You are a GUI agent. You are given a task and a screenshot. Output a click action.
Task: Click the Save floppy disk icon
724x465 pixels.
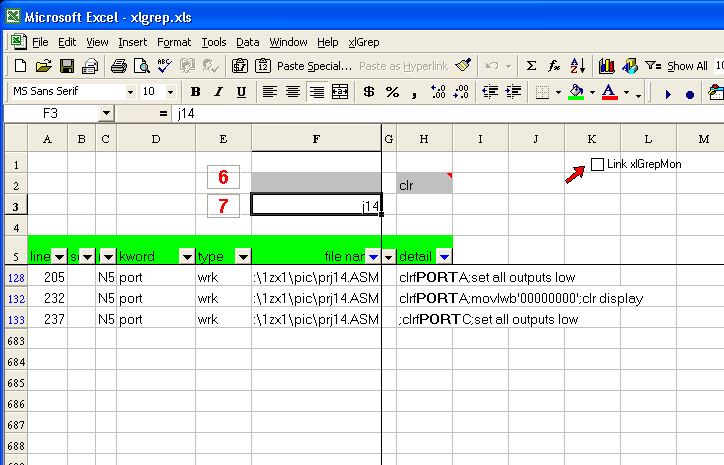click(67, 66)
